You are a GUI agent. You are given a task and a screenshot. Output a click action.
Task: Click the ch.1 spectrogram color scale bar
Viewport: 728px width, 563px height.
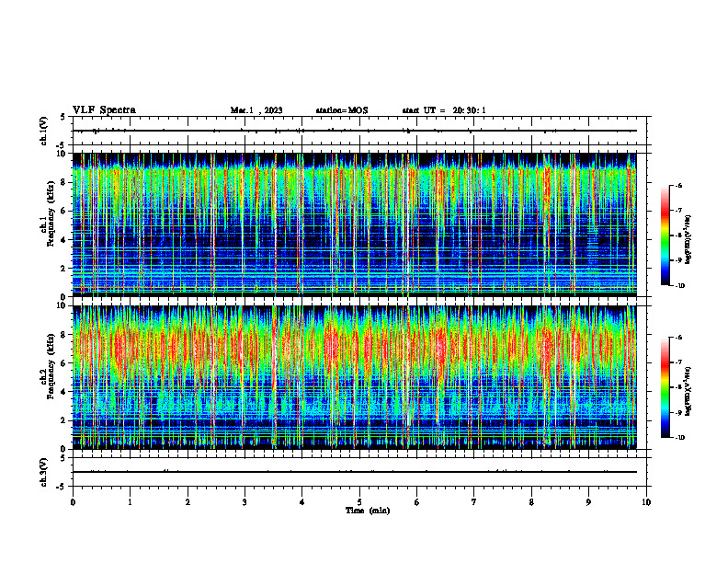tap(665, 236)
